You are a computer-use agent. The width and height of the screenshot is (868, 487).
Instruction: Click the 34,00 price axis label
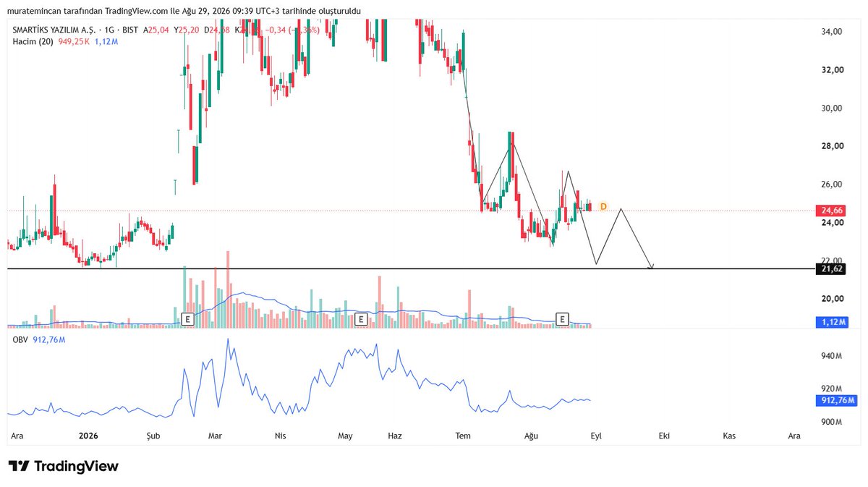tap(832, 32)
